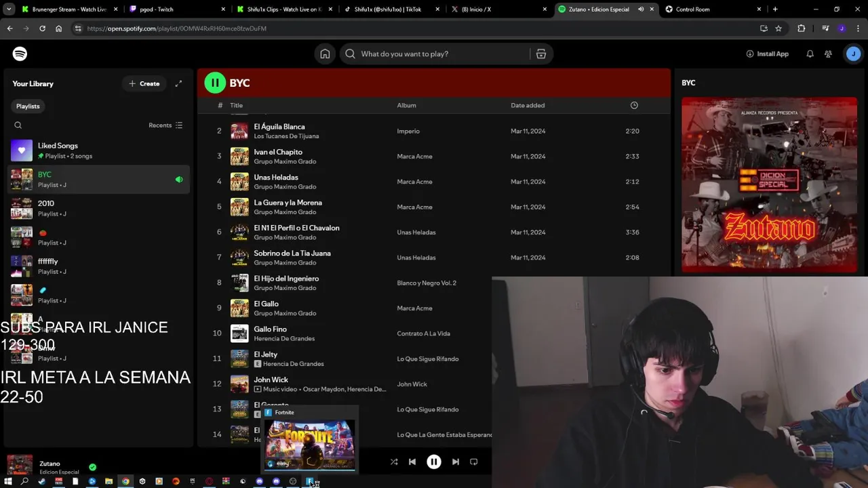Bookmark this page with the star icon
The height and width of the screenshot is (488, 868).
tap(778, 28)
